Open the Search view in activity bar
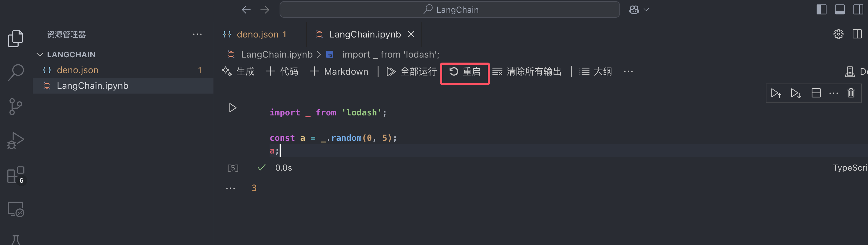The height and width of the screenshot is (245, 868). (15, 72)
